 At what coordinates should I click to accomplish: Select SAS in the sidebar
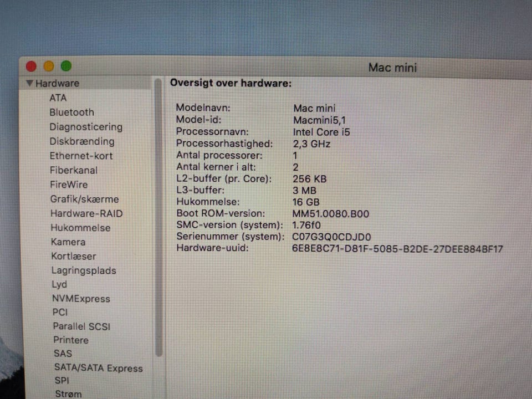point(63,354)
